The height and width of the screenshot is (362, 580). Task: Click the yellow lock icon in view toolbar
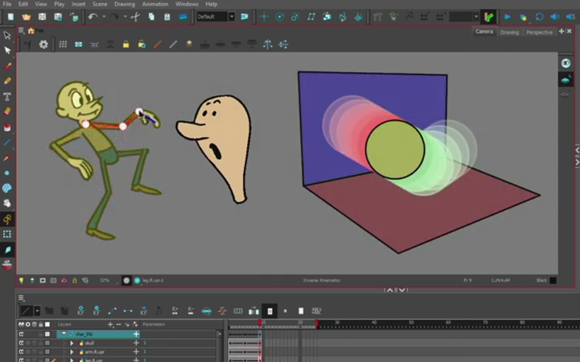pyautogui.click(x=126, y=45)
